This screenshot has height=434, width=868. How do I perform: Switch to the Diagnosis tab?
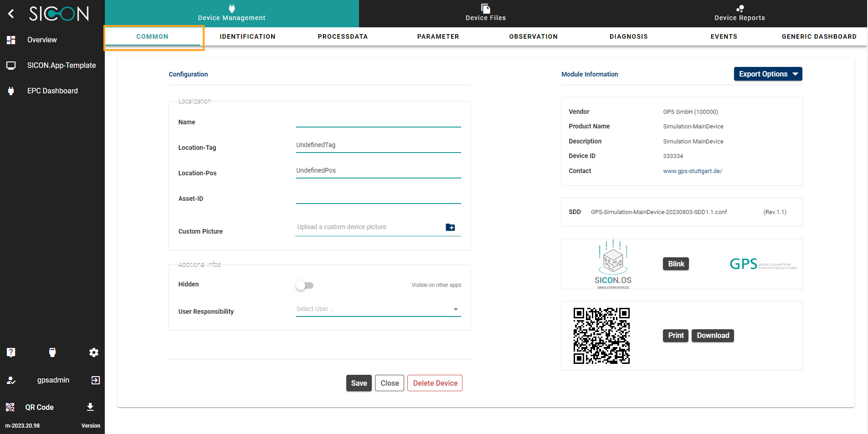point(628,36)
